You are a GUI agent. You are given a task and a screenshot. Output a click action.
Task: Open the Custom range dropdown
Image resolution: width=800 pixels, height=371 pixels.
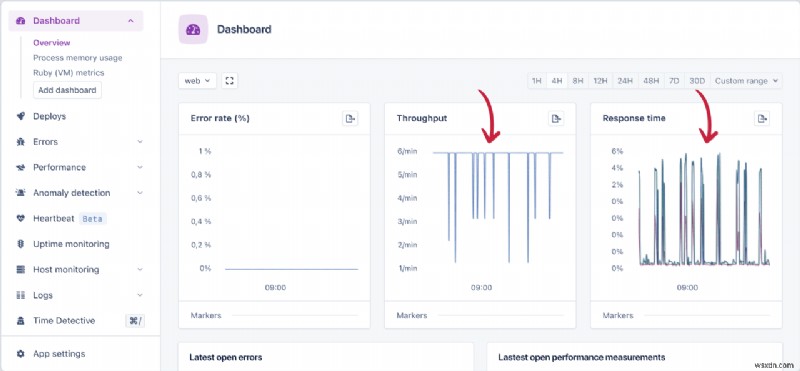pos(746,81)
